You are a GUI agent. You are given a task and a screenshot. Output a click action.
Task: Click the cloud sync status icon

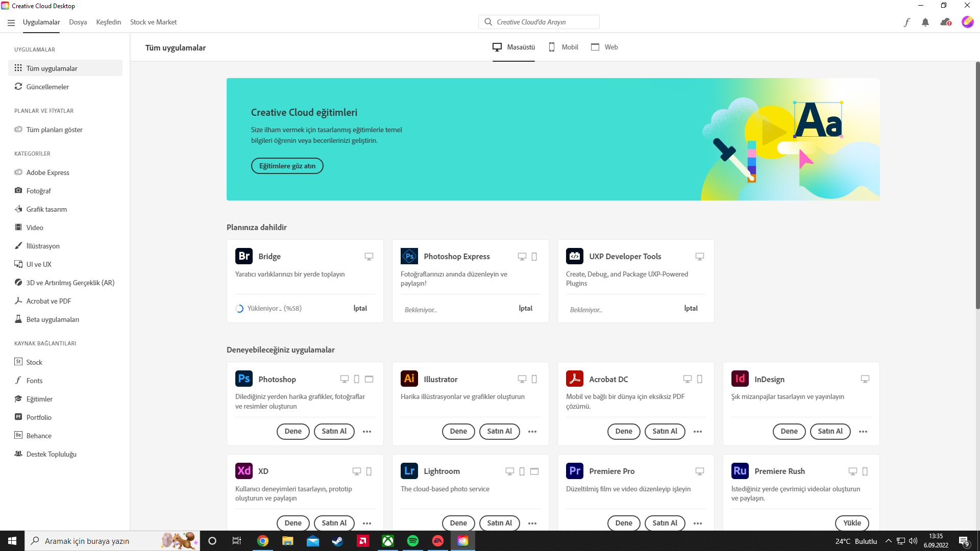[945, 22]
